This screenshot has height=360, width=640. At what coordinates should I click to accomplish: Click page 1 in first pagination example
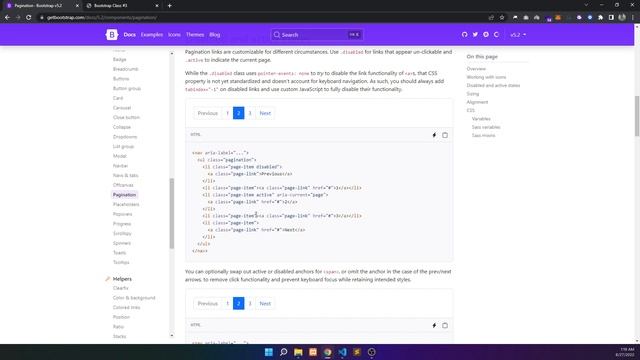227,113
